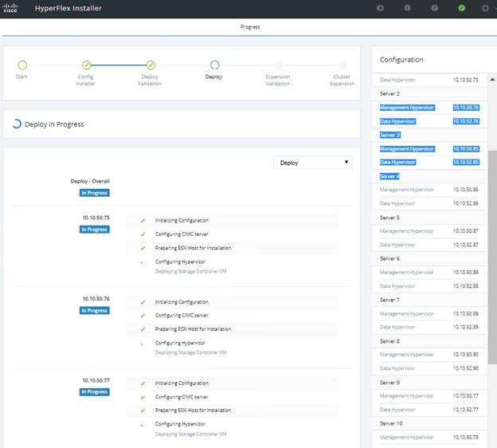This screenshot has width=497, height=448.
Task: Click the Configuration panel heading
Action: click(401, 60)
